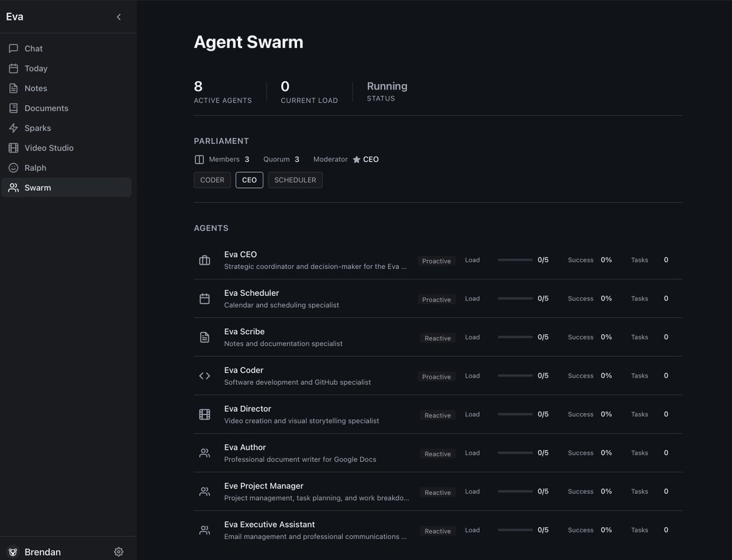The width and height of the screenshot is (732, 560).
Task: Open Documents from the sidebar
Action: pos(66,108)
